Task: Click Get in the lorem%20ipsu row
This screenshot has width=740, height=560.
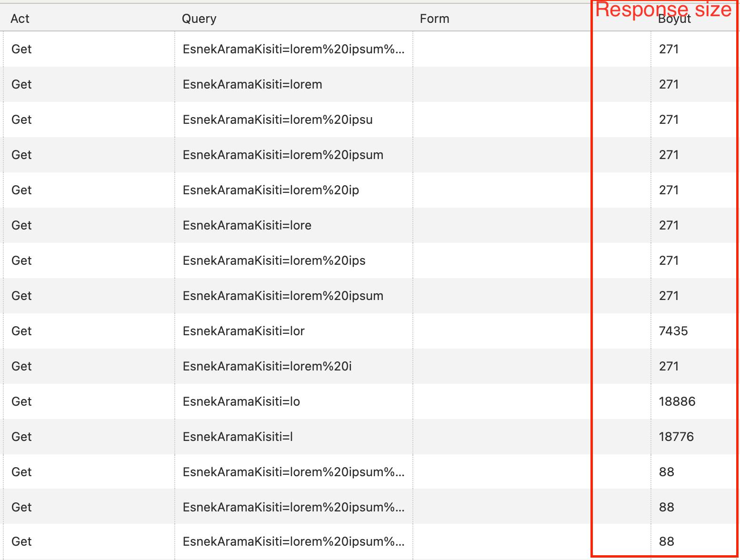Action: tap(21, 120)
